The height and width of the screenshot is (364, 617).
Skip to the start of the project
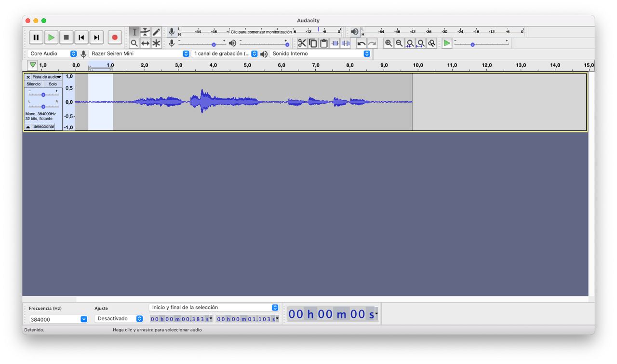81,37
